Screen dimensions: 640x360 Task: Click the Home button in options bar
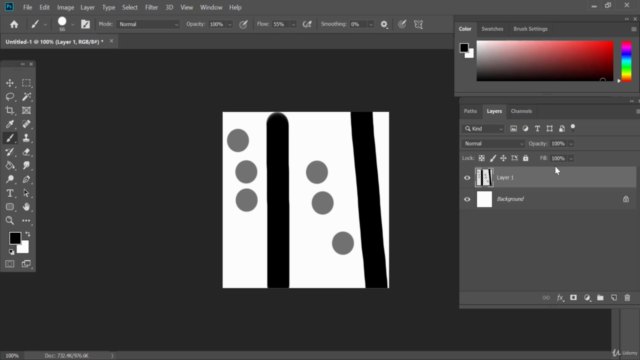[14, 24]
